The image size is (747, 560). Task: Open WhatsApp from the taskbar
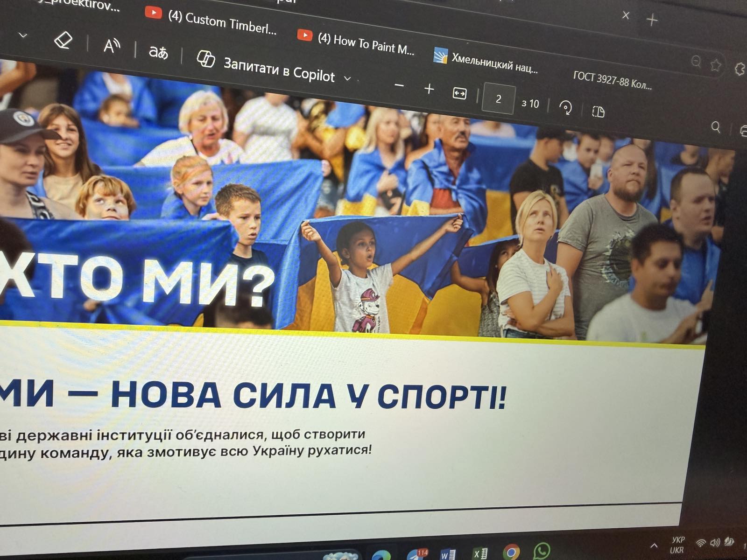pyautogui.click(x=542, y=551)
